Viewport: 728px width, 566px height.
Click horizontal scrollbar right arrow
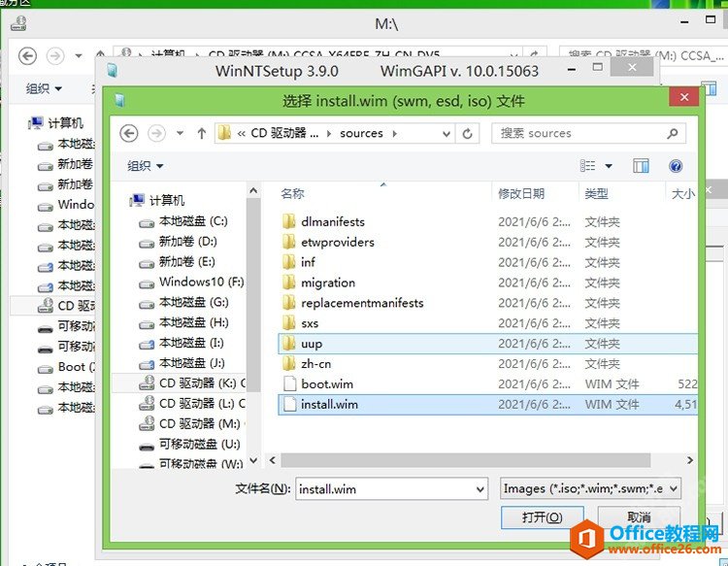tap(690, 460)
